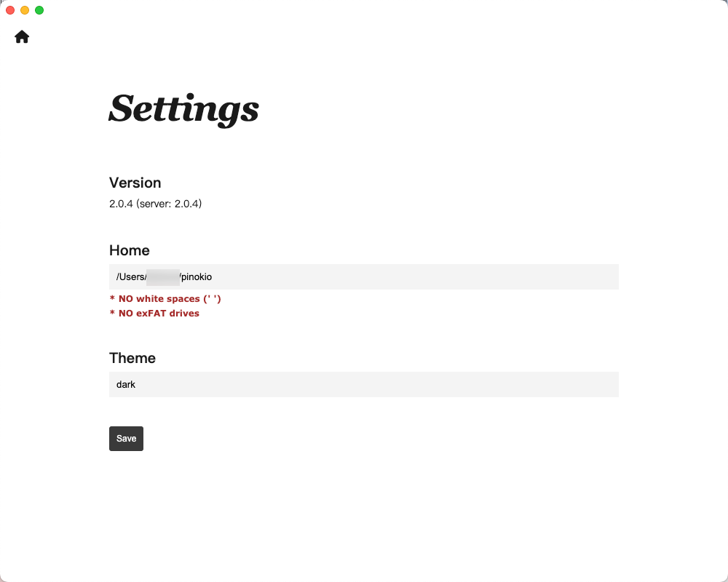Click the Version section heading
This screenshot has width=728, height=582.
pos(135,183)
